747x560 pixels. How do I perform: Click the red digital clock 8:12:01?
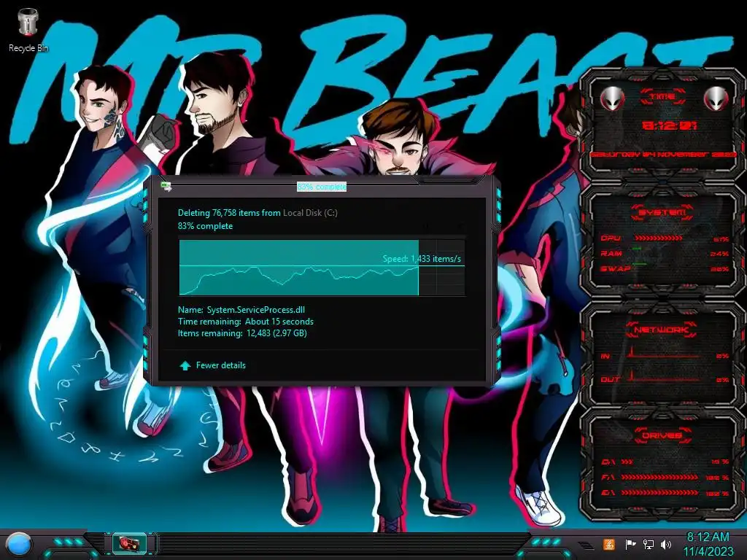pyautogui.click(x=670, y=125)
